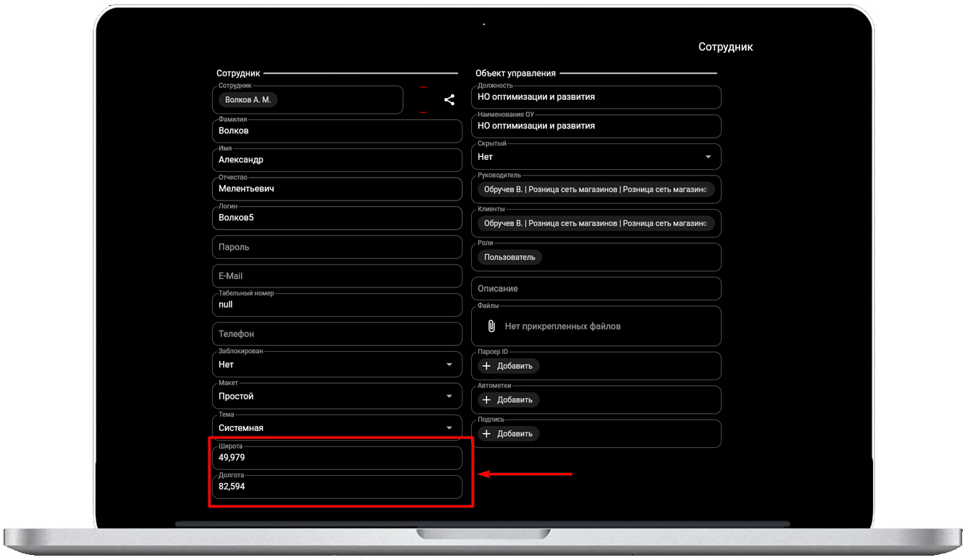The width and height of the screenshot is (965, 560).
Task: Open the Тема dropdown arrow
Action: click(x=449, y=428)
